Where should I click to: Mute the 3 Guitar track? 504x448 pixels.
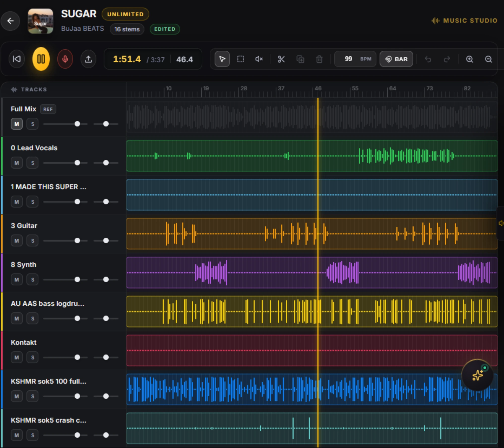click(x=17, y=241)
